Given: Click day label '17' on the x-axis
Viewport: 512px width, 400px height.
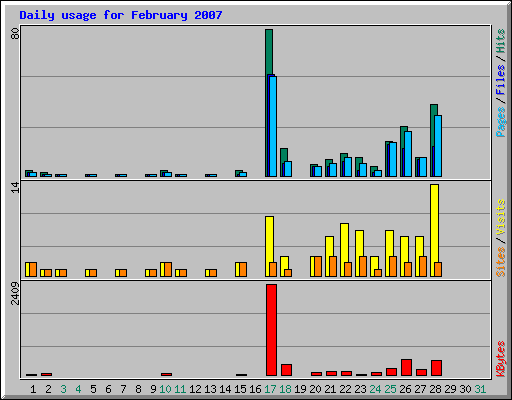Looking at the screenshot, I should [x=270, y=389].
